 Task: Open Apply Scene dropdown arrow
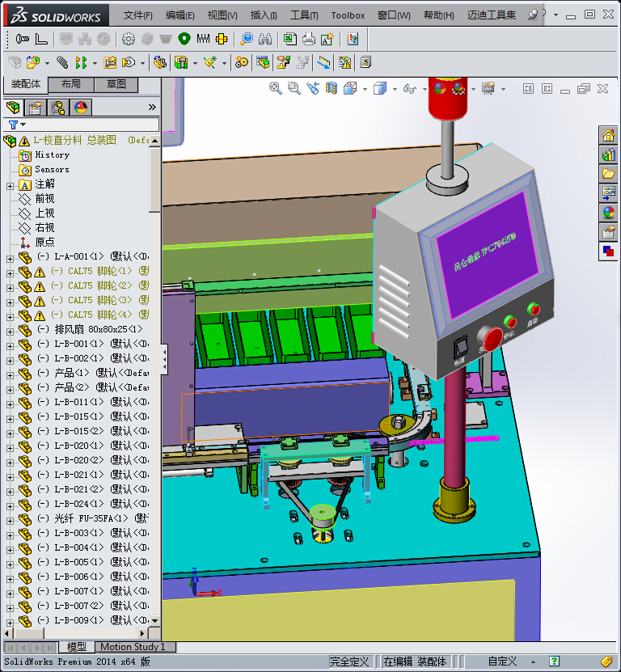point(473,89)
